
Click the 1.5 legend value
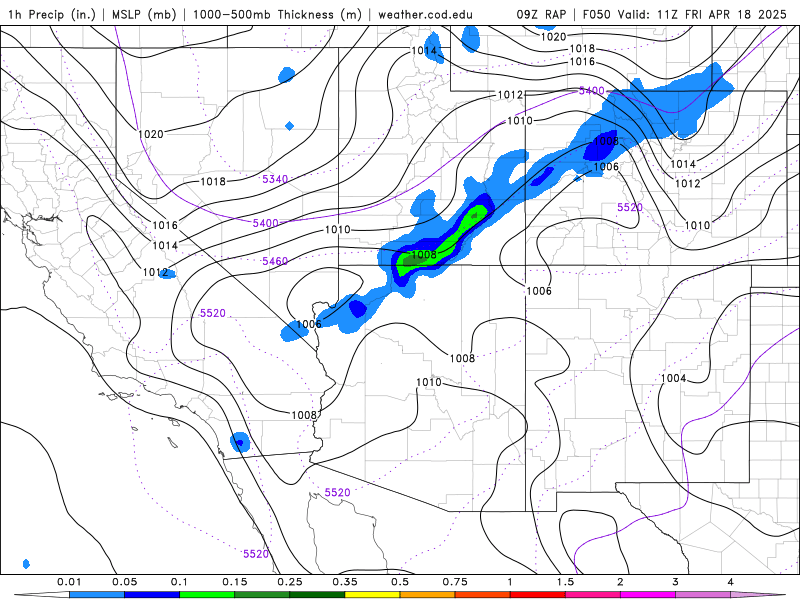click(565, 582)
